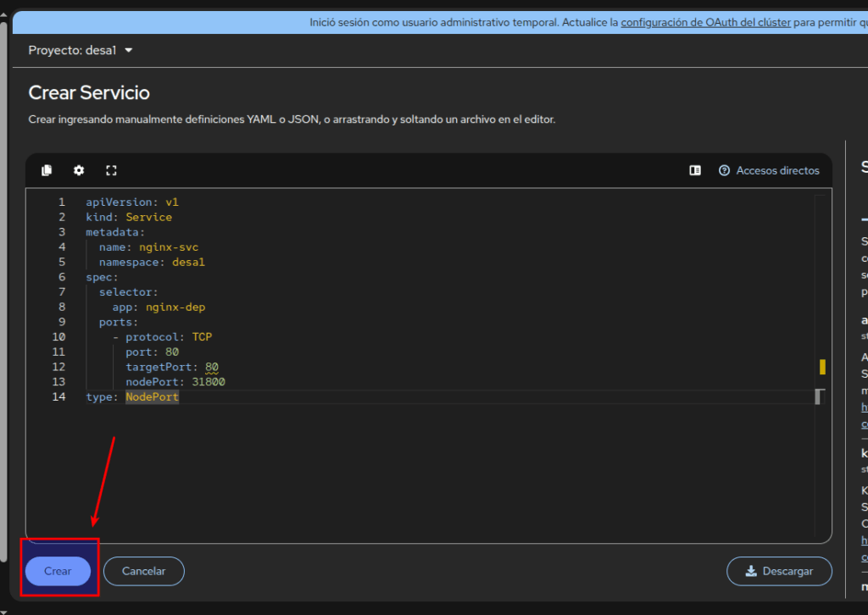Click the Cancelar button
This screenshot has height=615, width=868.
click(143, 571)
